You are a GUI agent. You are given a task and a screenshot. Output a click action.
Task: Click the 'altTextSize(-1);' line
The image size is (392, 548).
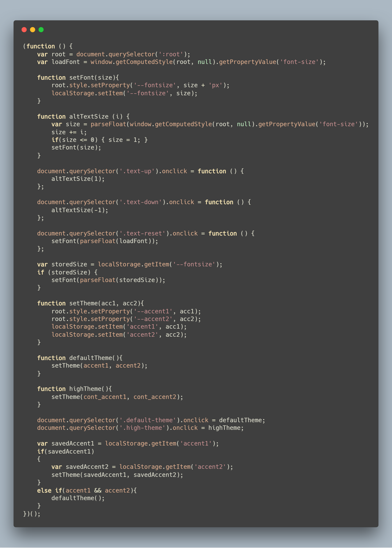pos(80,210)
